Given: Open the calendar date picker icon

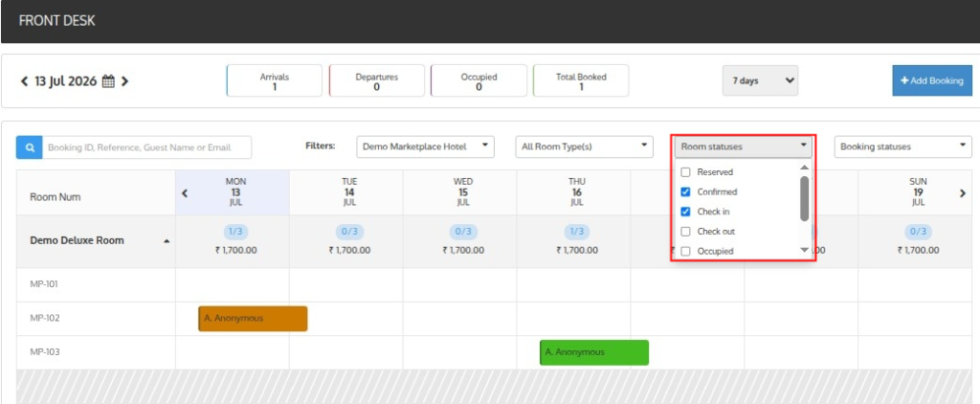Looking at the screenshot, I should pyautogui.click(x=108, y=81).
